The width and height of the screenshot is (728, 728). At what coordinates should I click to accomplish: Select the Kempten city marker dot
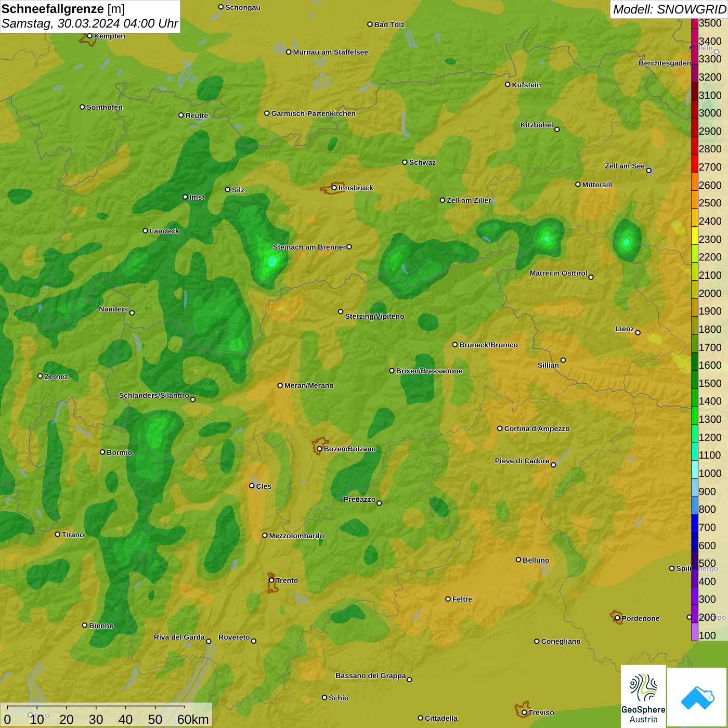click(x=89, y=36)
